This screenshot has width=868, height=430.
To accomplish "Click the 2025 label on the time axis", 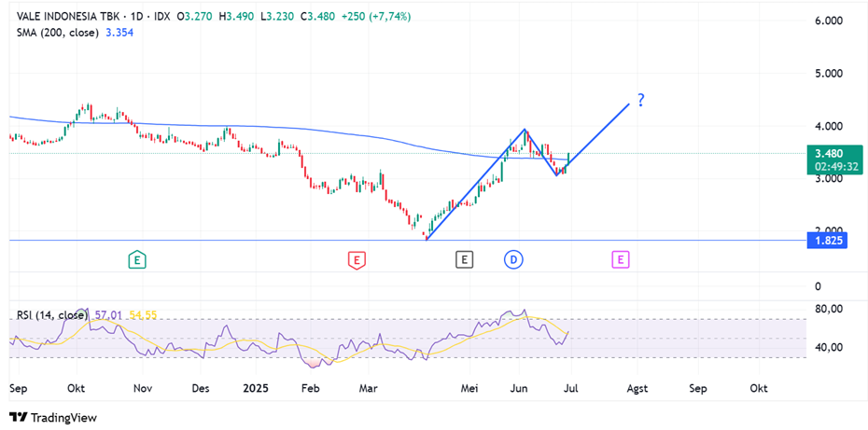I will pos(255,386).
